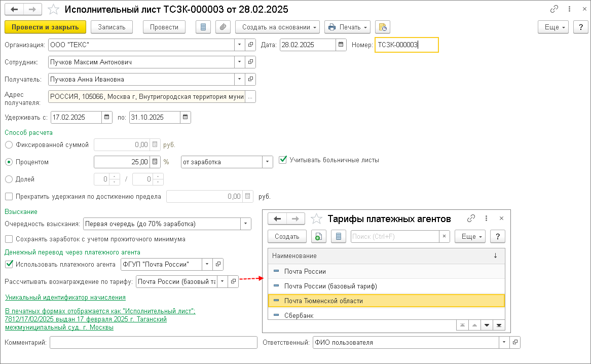Open Еще menu in tariffs window
Viewport: 591px width, 364px height.
coord(470,236)
